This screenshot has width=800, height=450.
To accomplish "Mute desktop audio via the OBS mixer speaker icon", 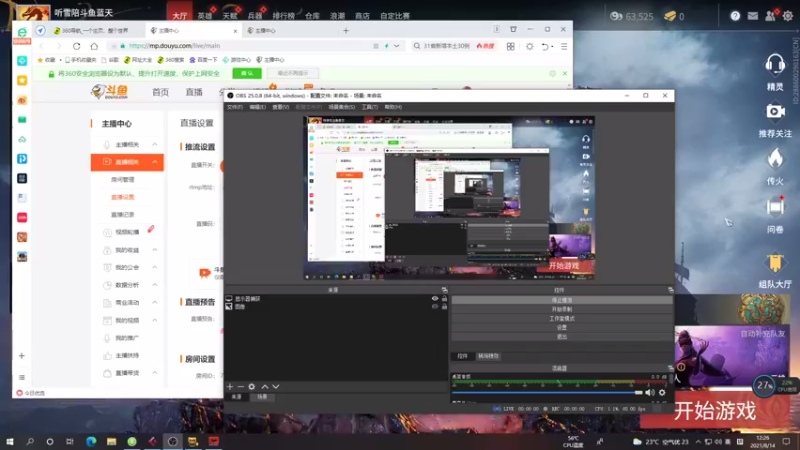I will coord(649,392).
